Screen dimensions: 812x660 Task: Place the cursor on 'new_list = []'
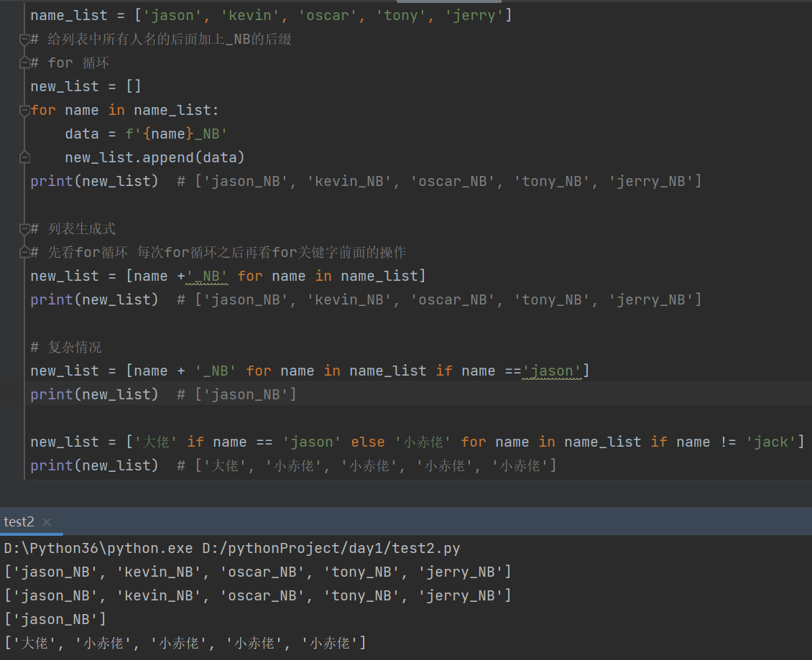tap(86, 86)
